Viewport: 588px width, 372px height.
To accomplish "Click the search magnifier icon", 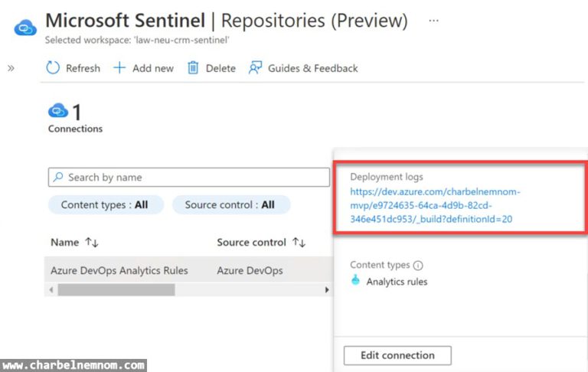I will coord(58,177).
